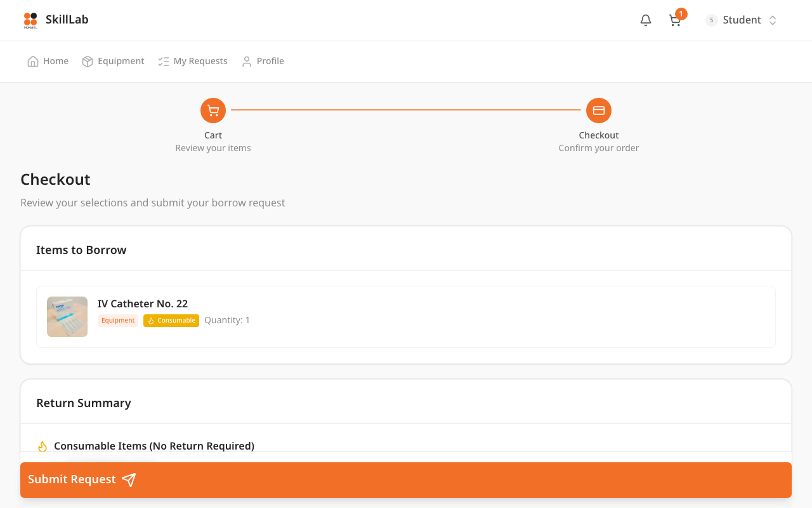Click the Review your items step label
Image resolution: width=812 pixels, height=508 pixels.
(213, 148)
